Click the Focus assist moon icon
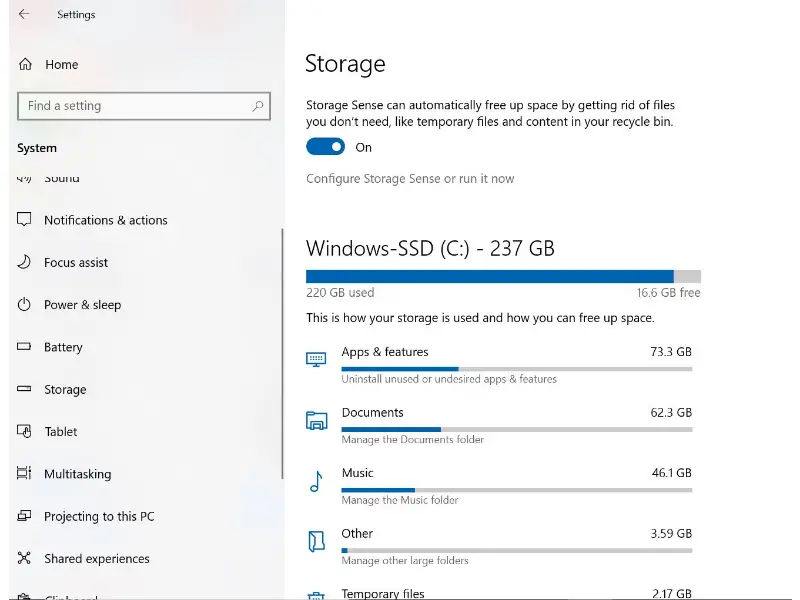800x600 pixels. (24, 262)
